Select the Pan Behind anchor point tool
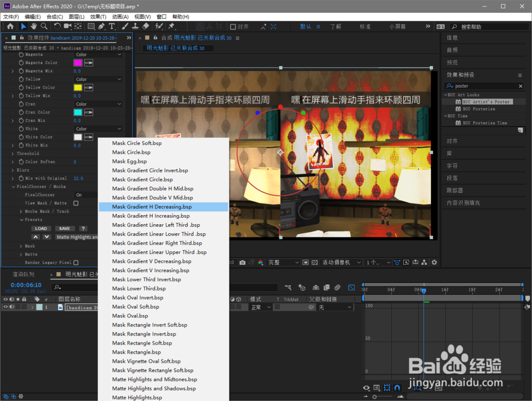The width and height of the screenshot is (532, 401). [x=78, y=26]
